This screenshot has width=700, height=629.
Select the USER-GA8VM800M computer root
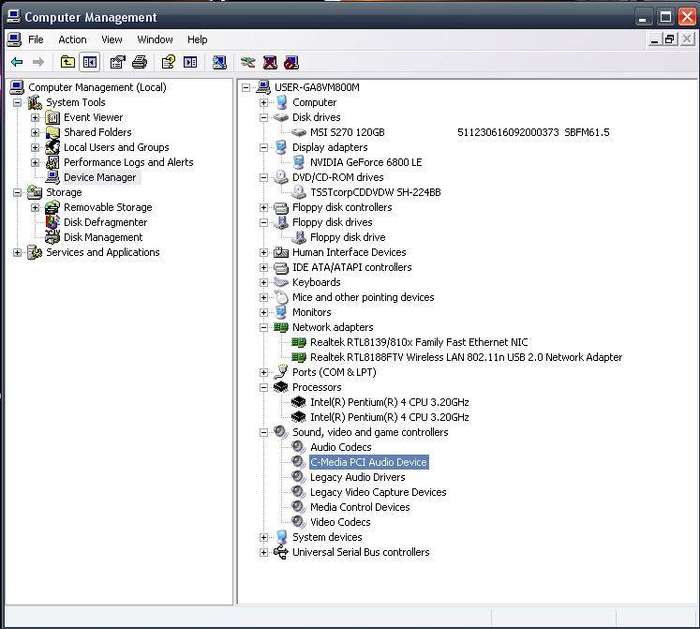pyautogui.click(x=317, y=87)
